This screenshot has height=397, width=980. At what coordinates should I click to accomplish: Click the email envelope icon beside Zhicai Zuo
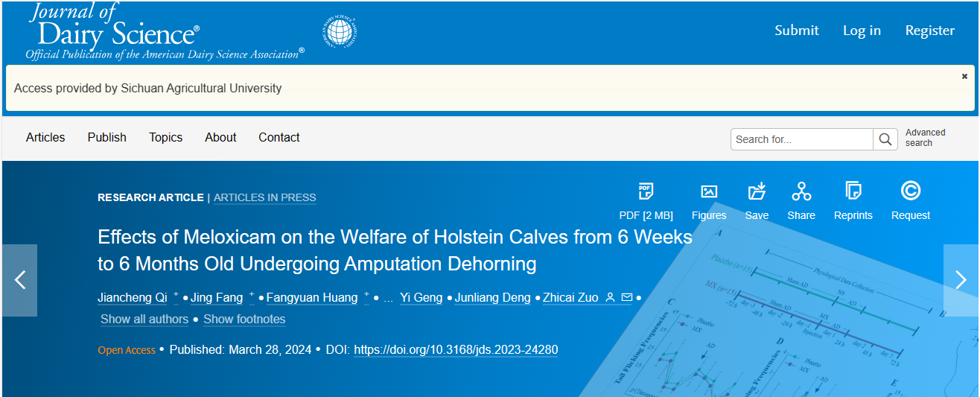coord(626,298)
